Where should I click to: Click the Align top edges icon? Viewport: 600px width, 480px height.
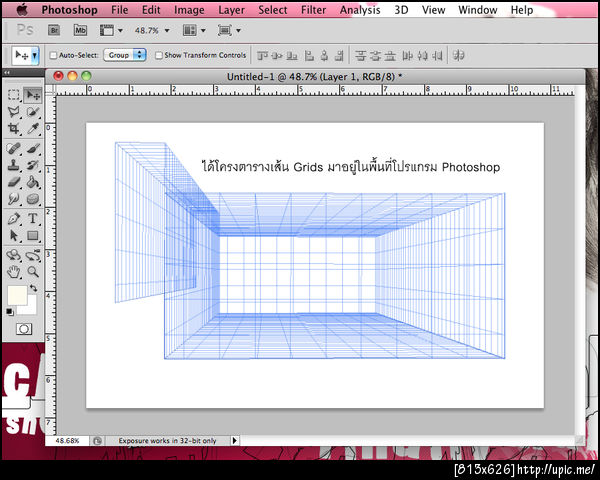coord(262,56)
